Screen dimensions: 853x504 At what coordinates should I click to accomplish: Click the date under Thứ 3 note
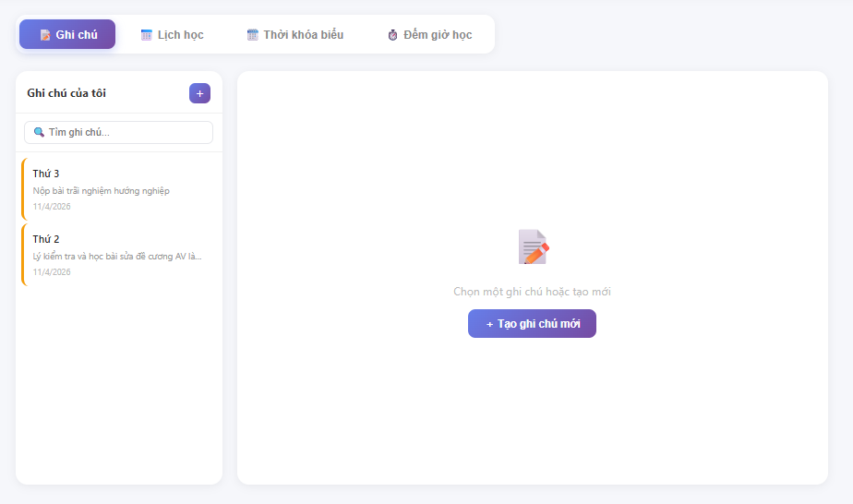click(52, 207)
